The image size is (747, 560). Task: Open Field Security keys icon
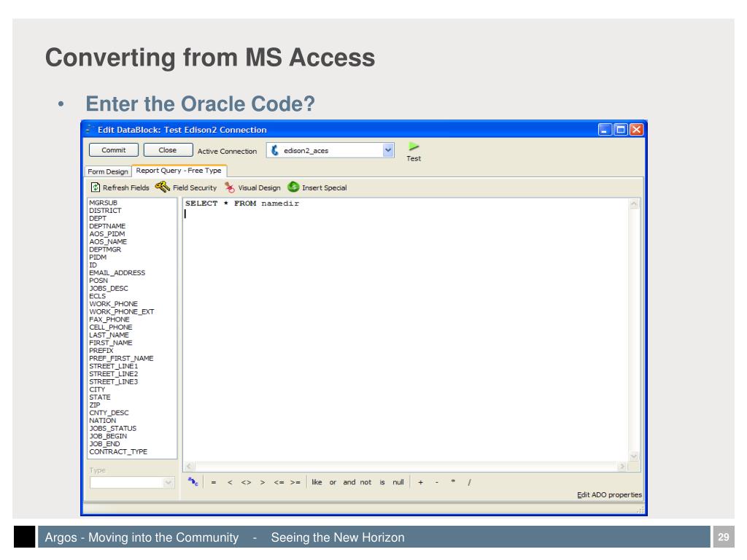pyautogui.click(x=163, y=187)
